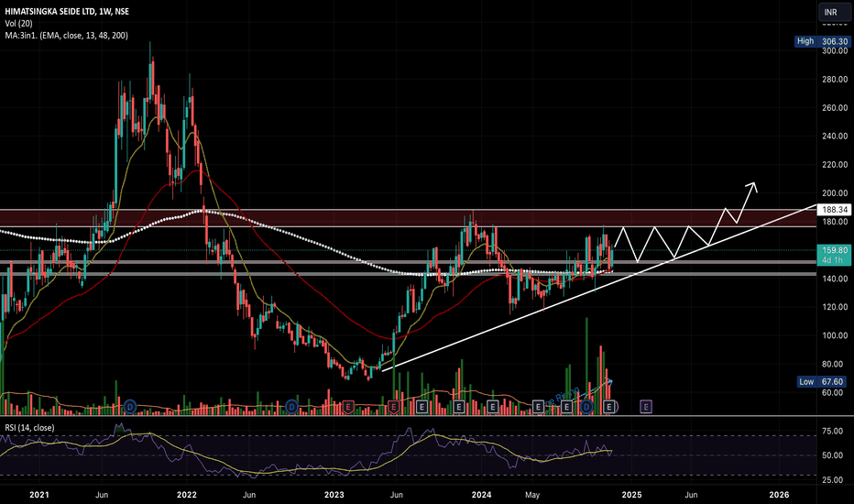Click the 60.00 price axis label
854x504 pixels.
tap(835, 392)
